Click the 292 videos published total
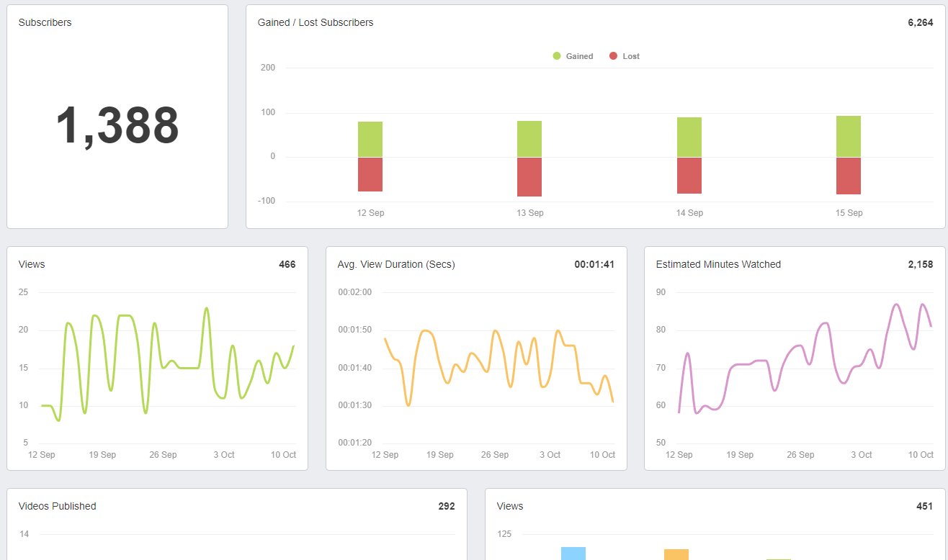 446,506
